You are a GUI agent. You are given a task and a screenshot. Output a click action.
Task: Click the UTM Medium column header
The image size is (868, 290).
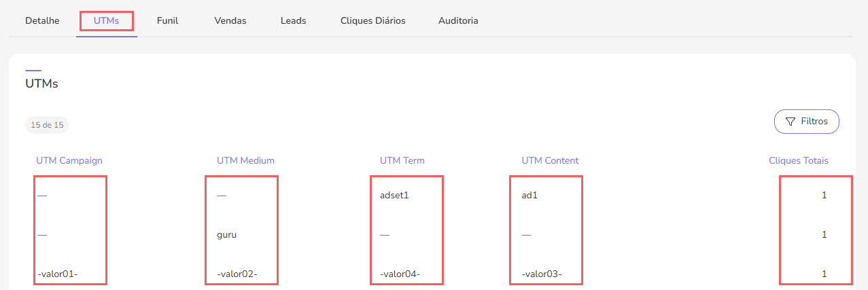245,160
